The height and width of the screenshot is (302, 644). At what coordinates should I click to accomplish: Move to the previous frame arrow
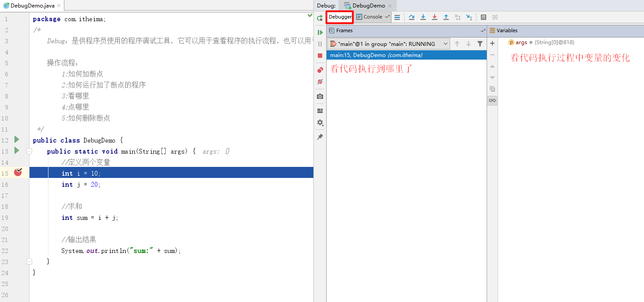[x=457, y=44]
